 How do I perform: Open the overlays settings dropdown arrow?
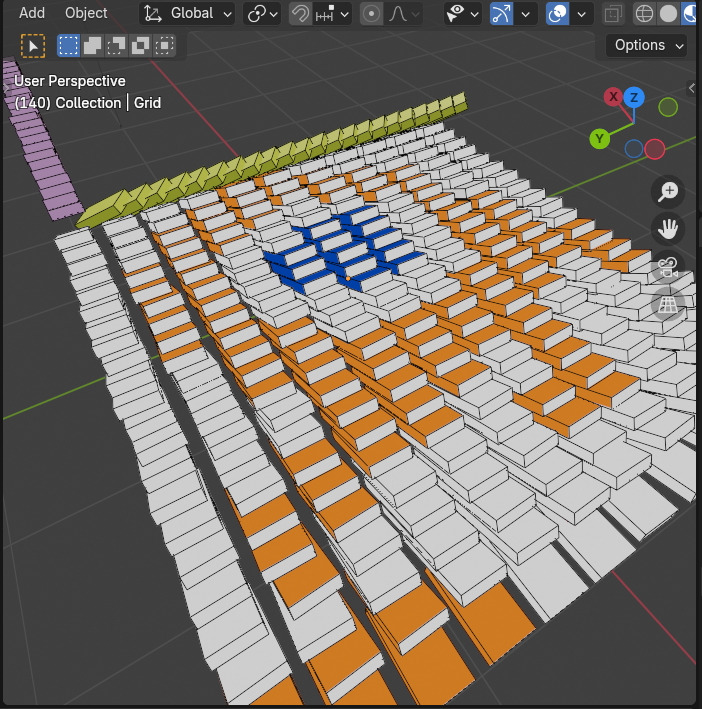click(x=582, y=14)
